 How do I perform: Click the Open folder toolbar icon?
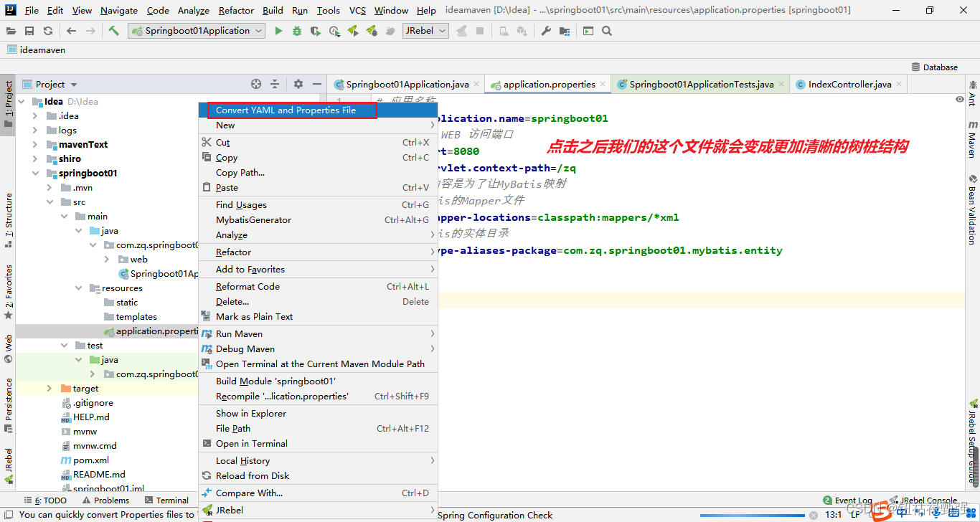[x=11, y=31]
